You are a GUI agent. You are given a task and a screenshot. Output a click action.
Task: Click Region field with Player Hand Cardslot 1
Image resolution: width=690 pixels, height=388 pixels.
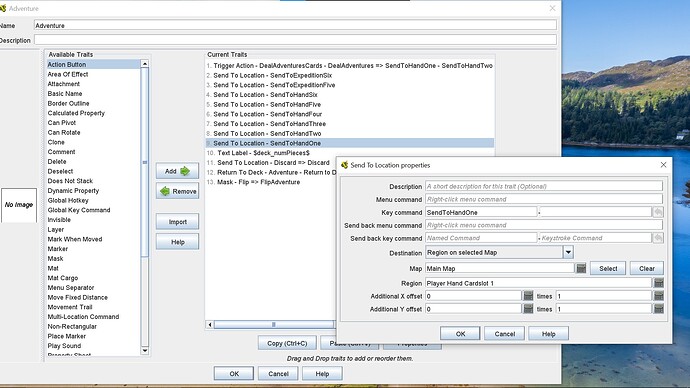coord(539,283)
